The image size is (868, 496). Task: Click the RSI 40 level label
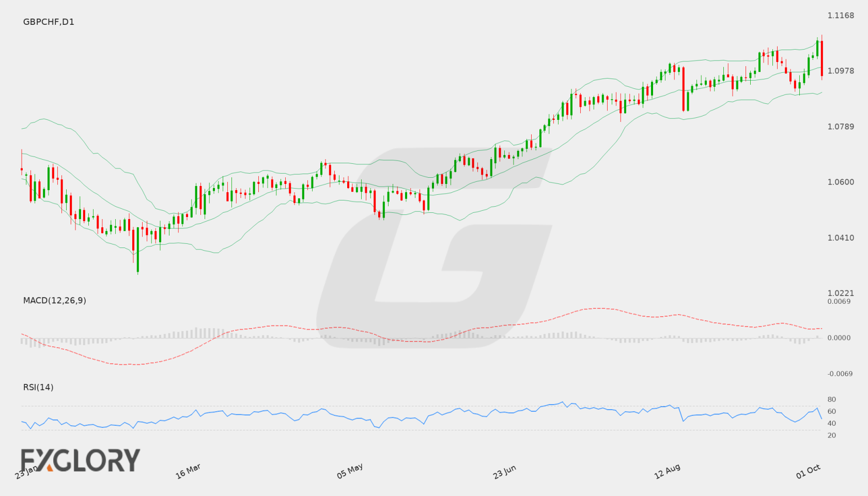pos(832,423)
